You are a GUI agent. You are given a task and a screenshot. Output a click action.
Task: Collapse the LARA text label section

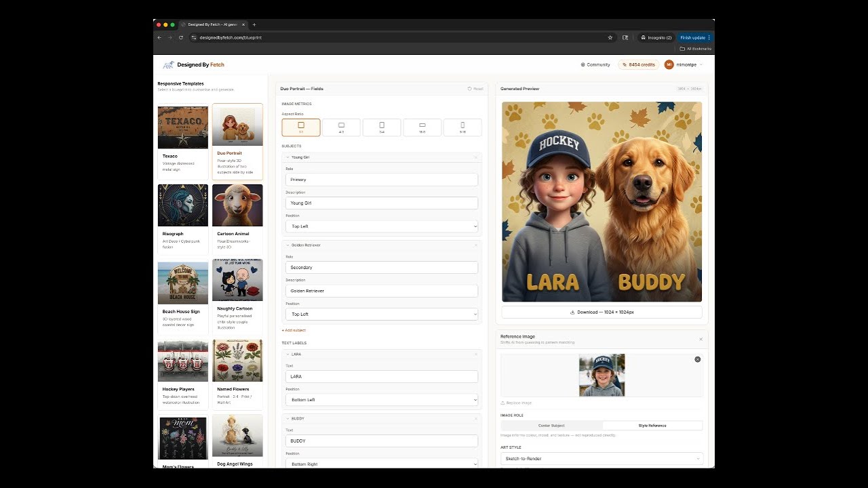(x=288, y=354)
